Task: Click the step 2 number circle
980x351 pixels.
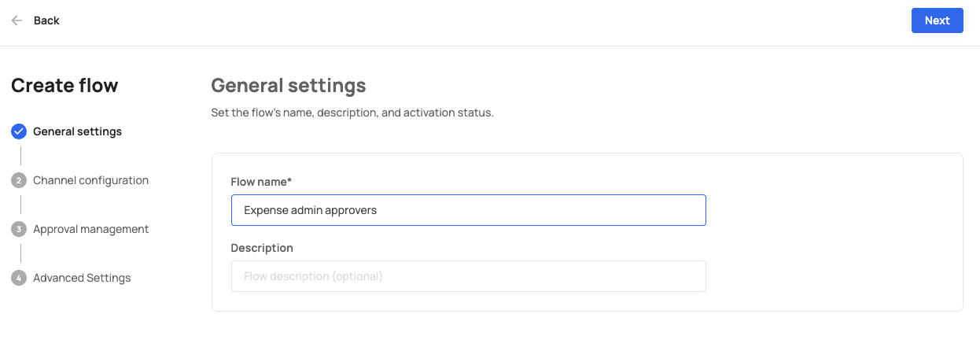Action: point(19,180)
